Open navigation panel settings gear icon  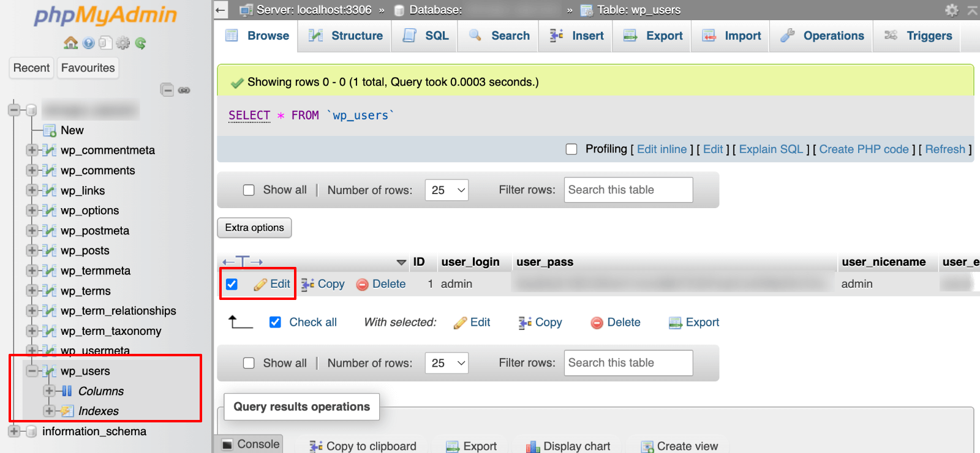click(123, 43)
